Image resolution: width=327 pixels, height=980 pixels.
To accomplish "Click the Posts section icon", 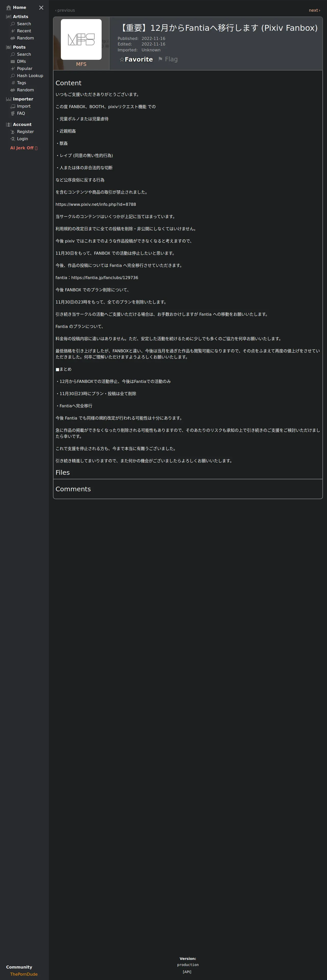I will pos(8,47).
